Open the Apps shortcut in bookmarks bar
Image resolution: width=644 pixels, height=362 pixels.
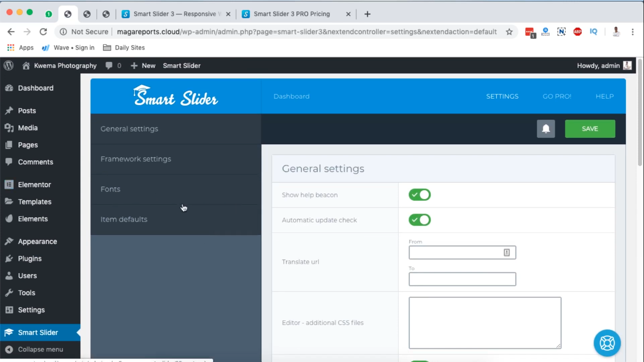click(20, 48)
